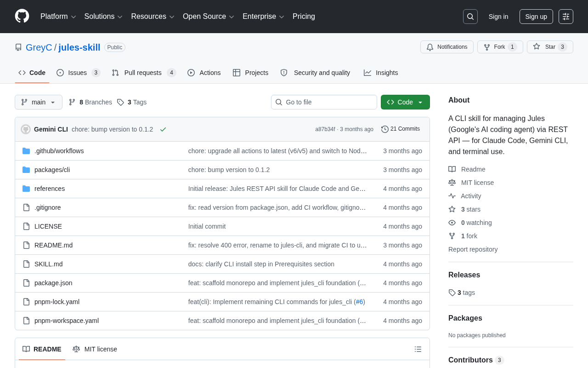Select the MIT license tab in file viewer

[x=95, y=349]
